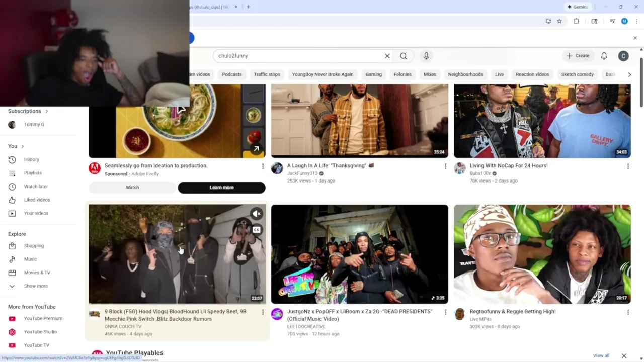Screen dimensions: 644x362
Task: Click View all for YouTube Playables
Action: tap(601, 355)
